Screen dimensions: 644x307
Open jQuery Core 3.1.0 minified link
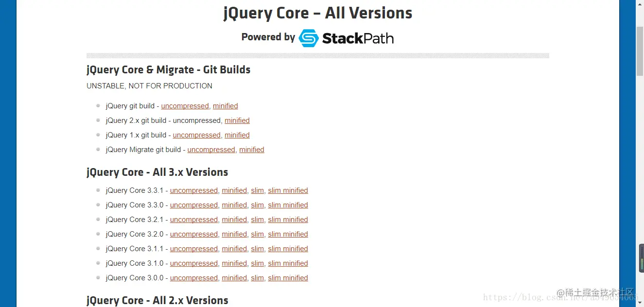(234, 263)
